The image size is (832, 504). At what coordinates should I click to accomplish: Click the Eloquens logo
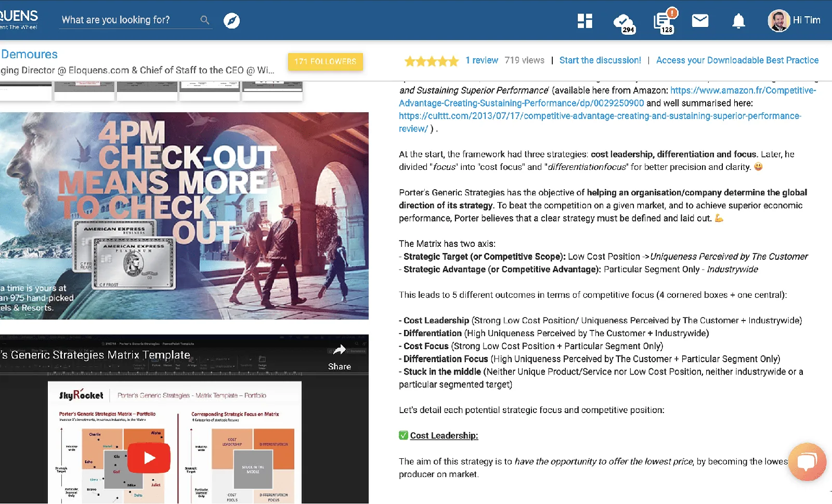click(x=19, y=19)
